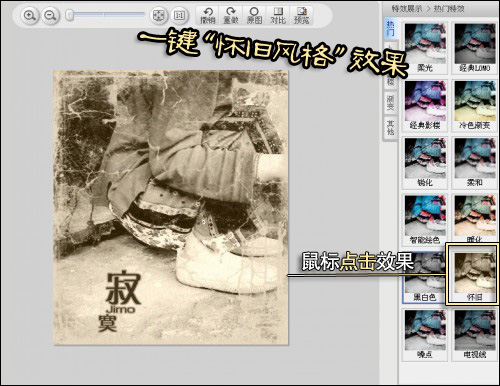Viewport: 500px width, 386px height.
Task: Compare before and after with 对比
Action: [x=278, y=16]
